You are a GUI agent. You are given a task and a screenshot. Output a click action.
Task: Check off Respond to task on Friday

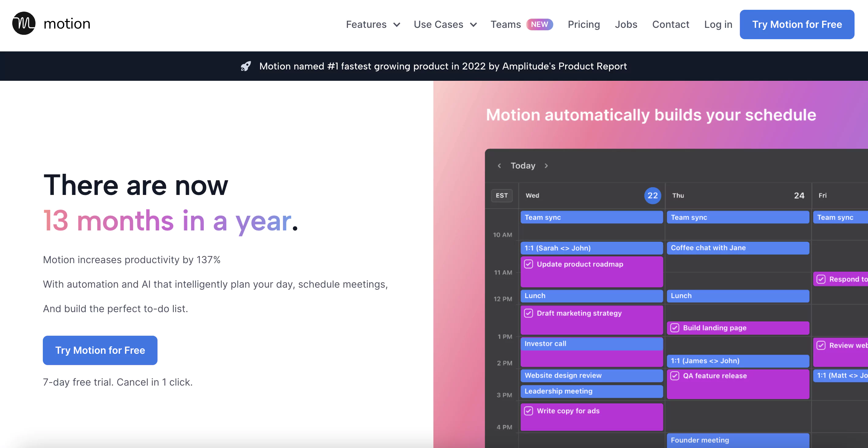[x=821, y=279]
